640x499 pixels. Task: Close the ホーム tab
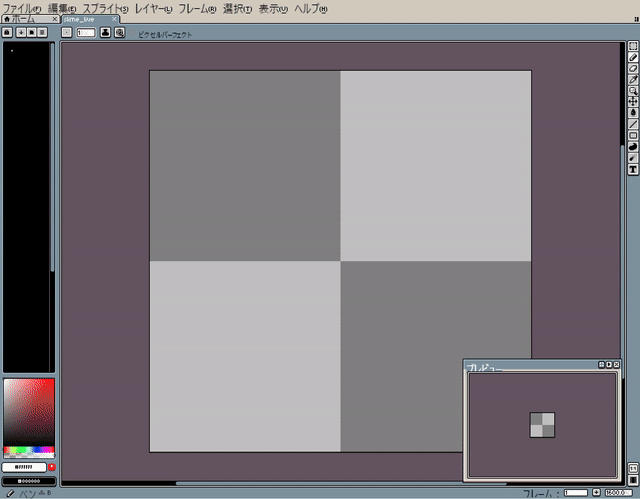tap(55, 19)
